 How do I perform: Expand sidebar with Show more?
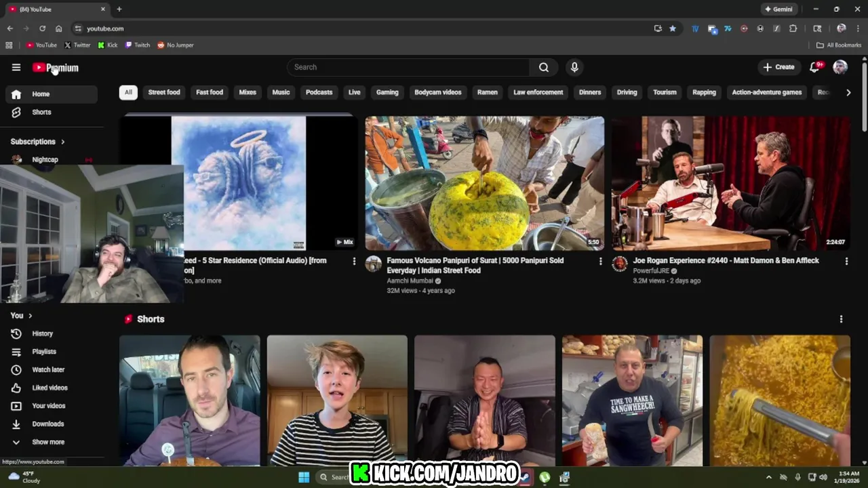pyautogui.click(x=52, y=442)
